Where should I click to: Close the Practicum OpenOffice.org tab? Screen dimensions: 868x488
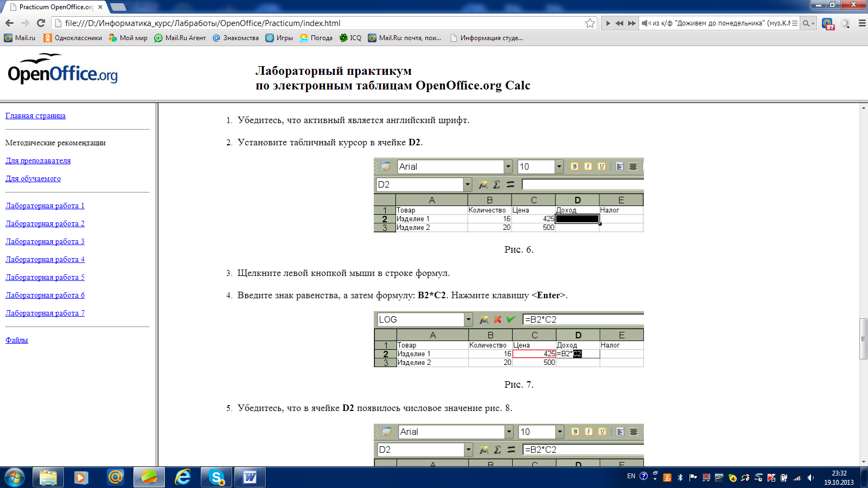(100, 7)
